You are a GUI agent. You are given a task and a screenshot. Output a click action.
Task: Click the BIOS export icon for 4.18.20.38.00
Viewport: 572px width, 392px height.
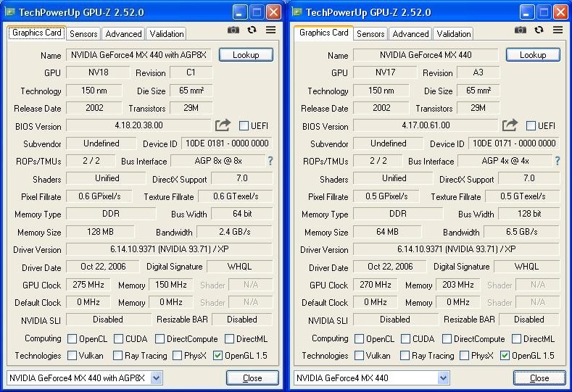(x=223, y=125)
